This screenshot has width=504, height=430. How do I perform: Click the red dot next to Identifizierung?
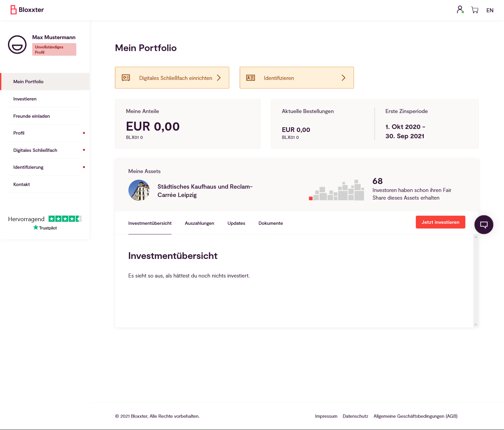tap(84, 167)
